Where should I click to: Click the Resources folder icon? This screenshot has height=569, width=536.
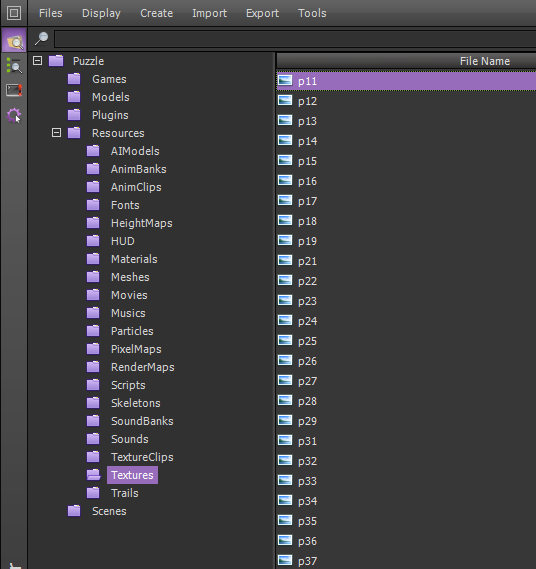(74, 133)
